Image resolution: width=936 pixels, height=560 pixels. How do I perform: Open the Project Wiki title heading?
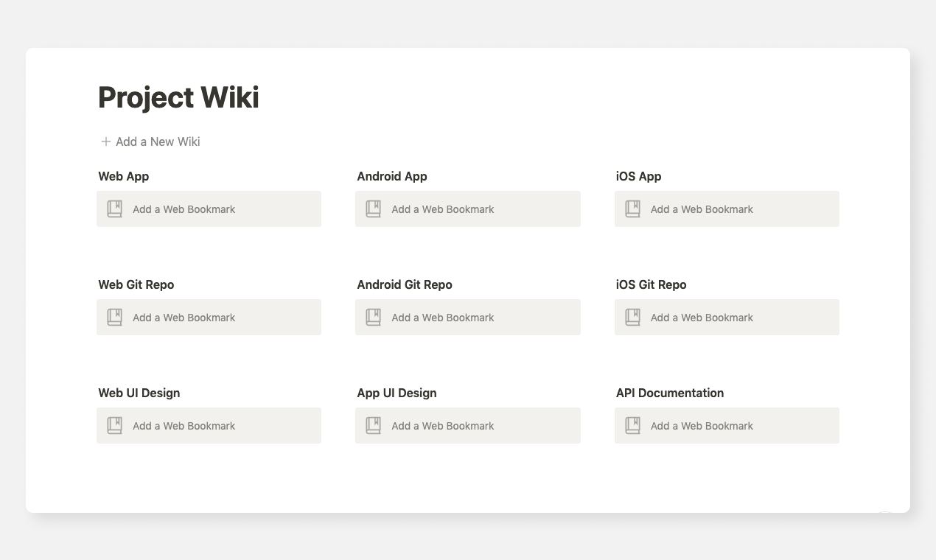click(179, 97)
